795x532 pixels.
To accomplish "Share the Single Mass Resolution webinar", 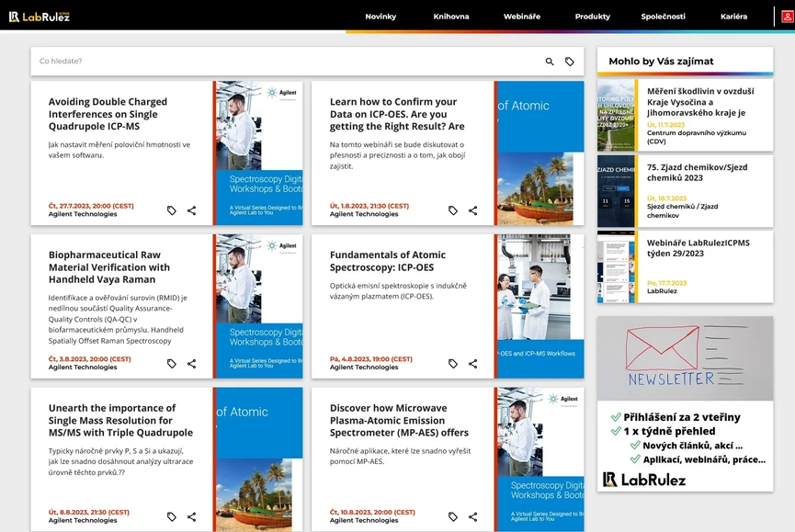I will tap(192, 516).
